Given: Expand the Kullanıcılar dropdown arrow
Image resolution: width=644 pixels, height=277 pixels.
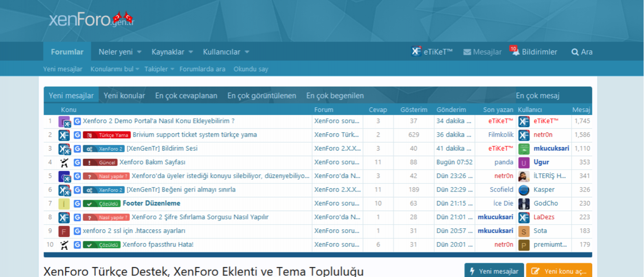Looking at the screenshot, I should coord(247,52).
